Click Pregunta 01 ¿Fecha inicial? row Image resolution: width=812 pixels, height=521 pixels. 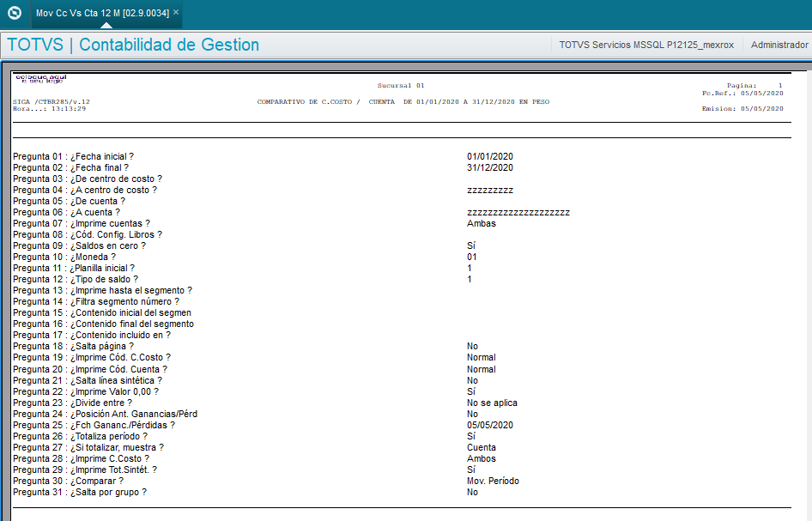74,156
